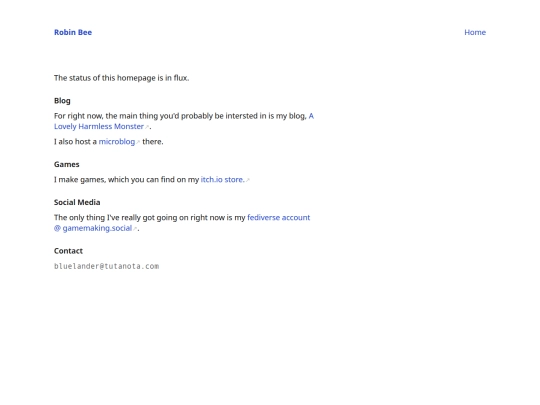
Task: Click the Blog section heading
Action: [x=62, y=101]
